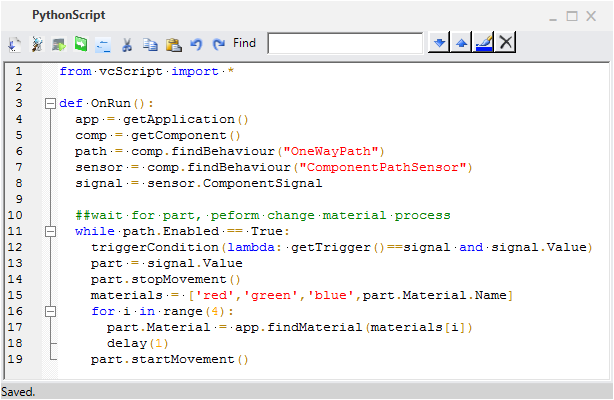Click the highlight matches marker icon
The height and width of the screenshot is (400, 614).
483,42
